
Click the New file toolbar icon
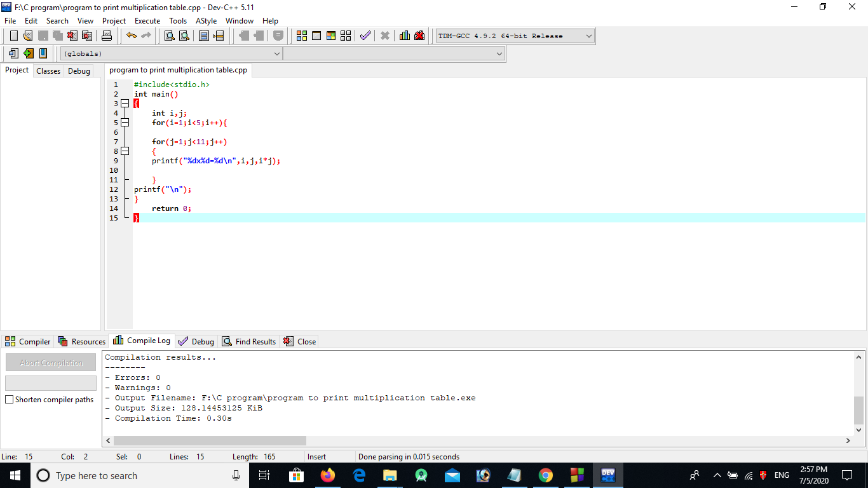[x=14, y=36]
